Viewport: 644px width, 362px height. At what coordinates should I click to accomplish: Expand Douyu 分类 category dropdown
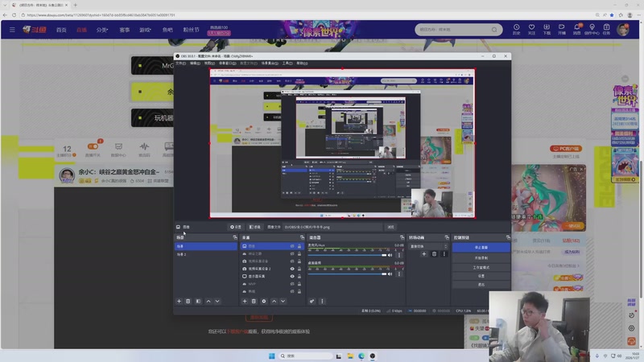[102, 30]
